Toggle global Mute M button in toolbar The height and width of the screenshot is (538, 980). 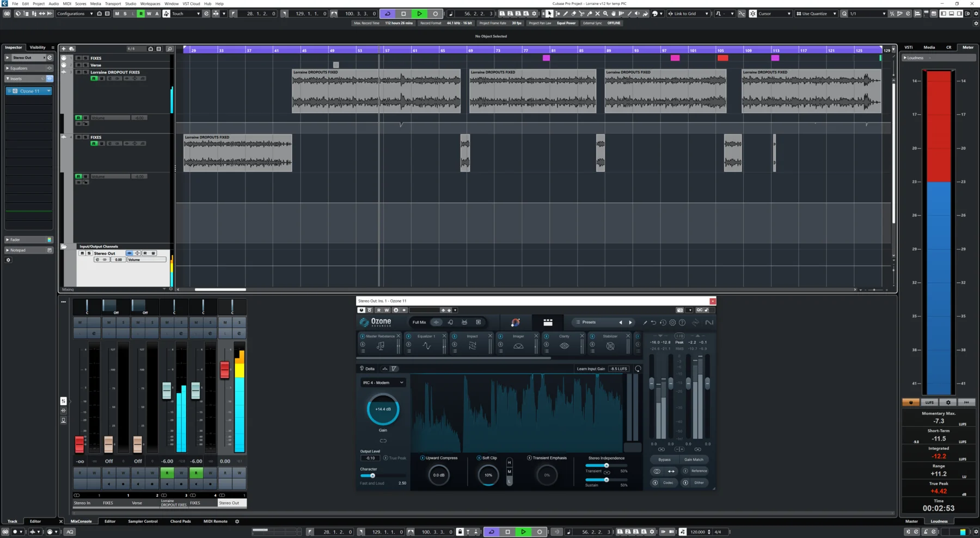[x=117, y=14]
